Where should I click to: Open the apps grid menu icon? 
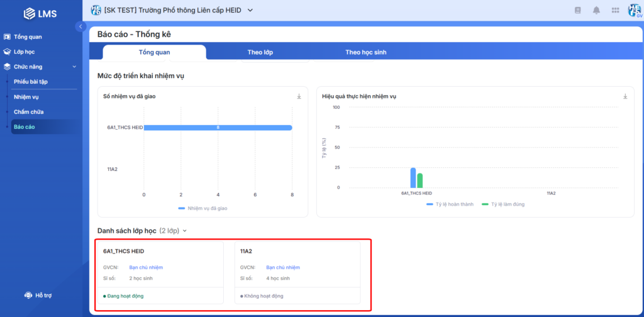pyautogui.click(x=615, y=10)
